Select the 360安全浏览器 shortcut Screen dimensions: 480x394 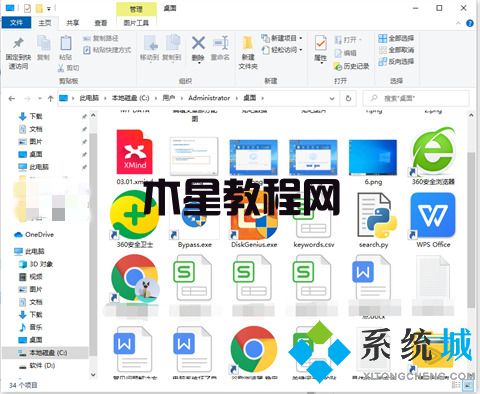tap(433, 157)
